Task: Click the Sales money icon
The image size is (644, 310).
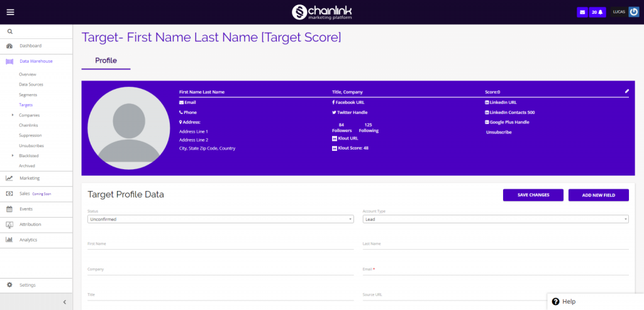Action: click(x=9, y=194)
